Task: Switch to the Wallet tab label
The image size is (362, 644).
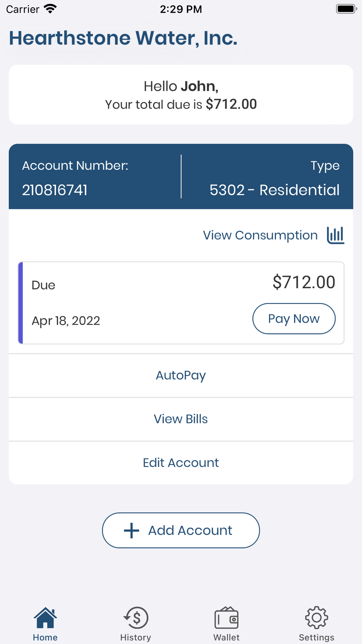Action: 227,637
